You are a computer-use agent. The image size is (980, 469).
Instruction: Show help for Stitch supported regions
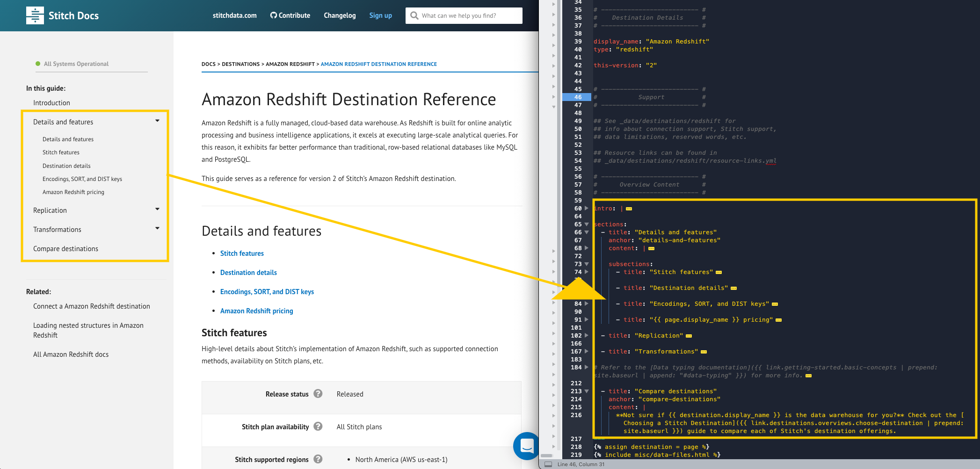tap(318, 459)
